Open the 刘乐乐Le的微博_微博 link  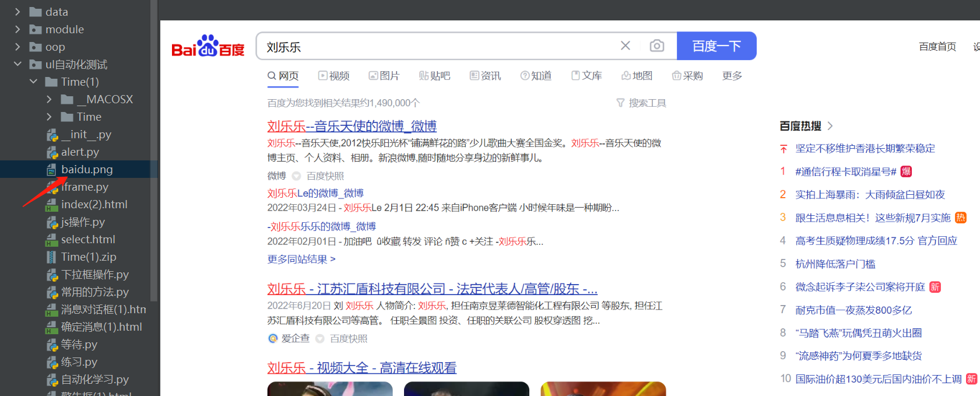pyautogui.click(x=315, y=193)
